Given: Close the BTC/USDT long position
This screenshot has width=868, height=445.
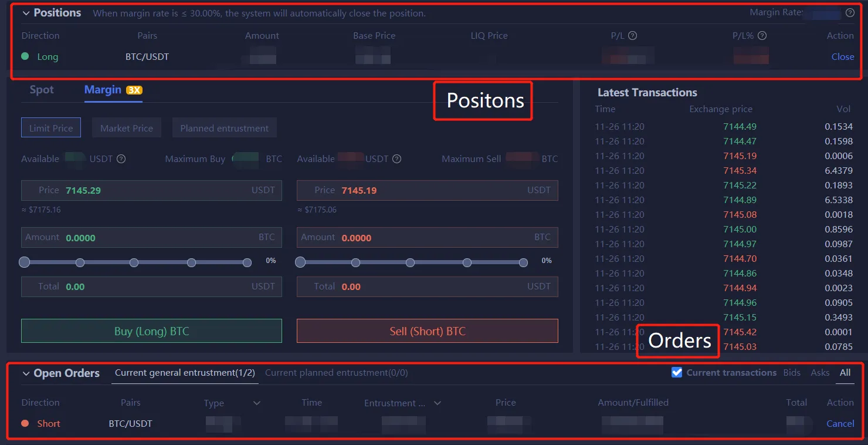Looking at the screenshot, I should click(842, 57).
